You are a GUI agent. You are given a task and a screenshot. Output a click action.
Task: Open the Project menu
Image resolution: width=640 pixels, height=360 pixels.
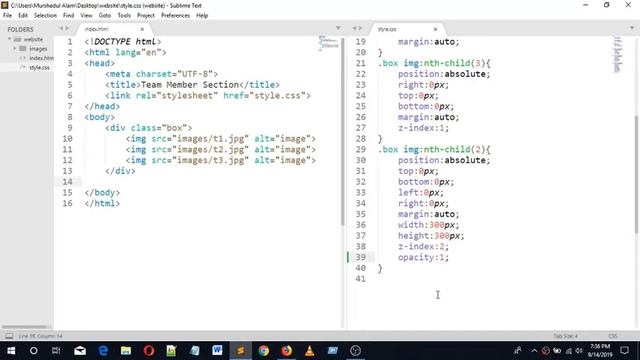146,15
